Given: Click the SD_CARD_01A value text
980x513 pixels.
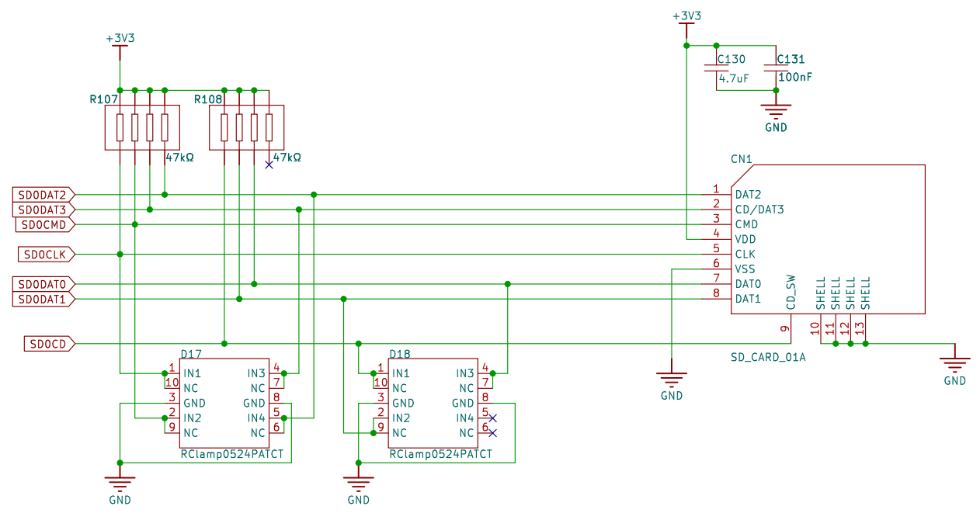Looking at the screenshot, I should tap(767, 358).
